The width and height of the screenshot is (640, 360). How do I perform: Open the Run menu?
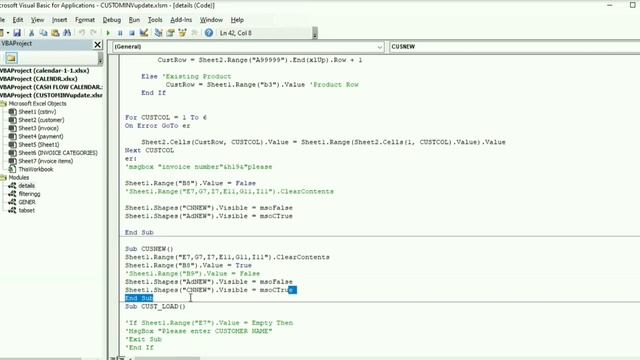coord(134,20)
